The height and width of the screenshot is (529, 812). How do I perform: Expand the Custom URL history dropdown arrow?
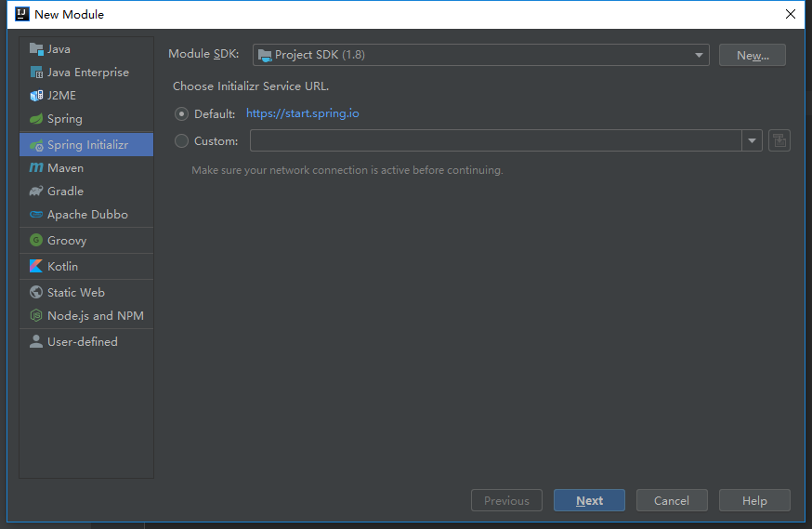pos(752,140)
